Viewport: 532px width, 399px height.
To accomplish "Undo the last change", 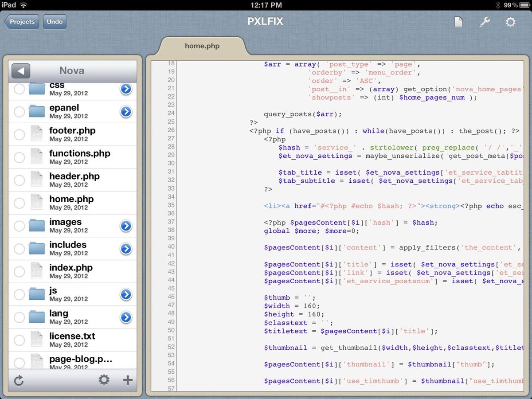I will pos(54,21).
